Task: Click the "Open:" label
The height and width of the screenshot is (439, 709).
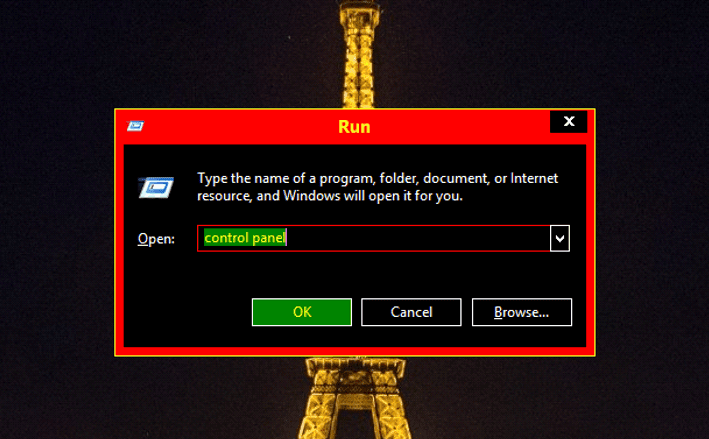Action: click(156, 239)
